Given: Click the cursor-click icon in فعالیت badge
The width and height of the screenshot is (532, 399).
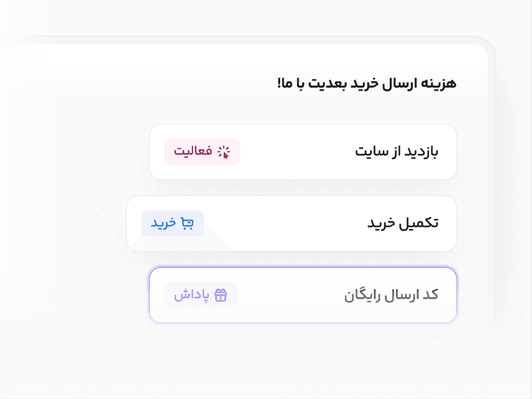Looking at the screenshot, I should [224, 152].
